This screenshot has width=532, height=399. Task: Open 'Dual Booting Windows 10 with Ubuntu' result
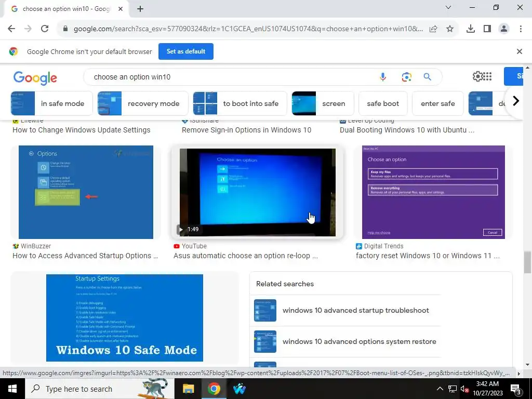pos(407,130)
